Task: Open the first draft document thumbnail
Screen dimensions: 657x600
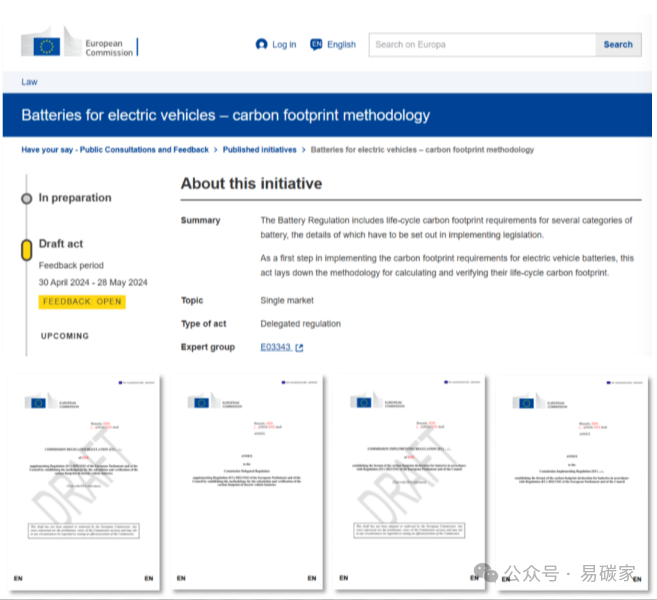Action: 83,480
